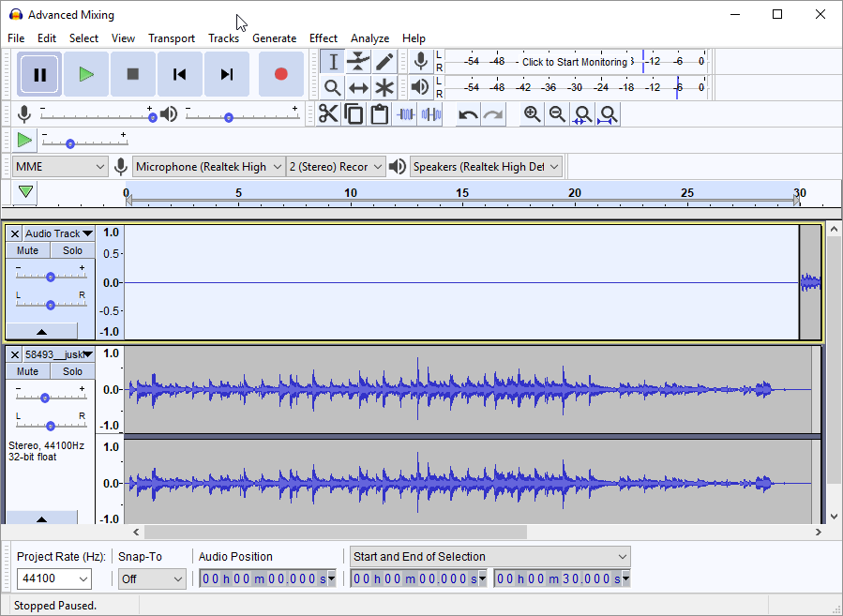Open the Project Rate 44100 dropdown
The image size is (843, 616).
pos(54,578)
